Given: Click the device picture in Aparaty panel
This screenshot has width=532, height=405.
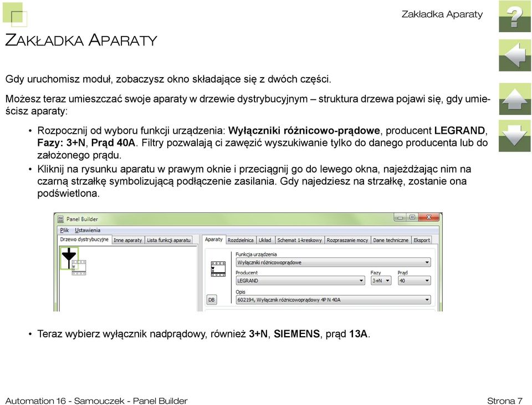Looking at the screenshot, I should [218, 269].
